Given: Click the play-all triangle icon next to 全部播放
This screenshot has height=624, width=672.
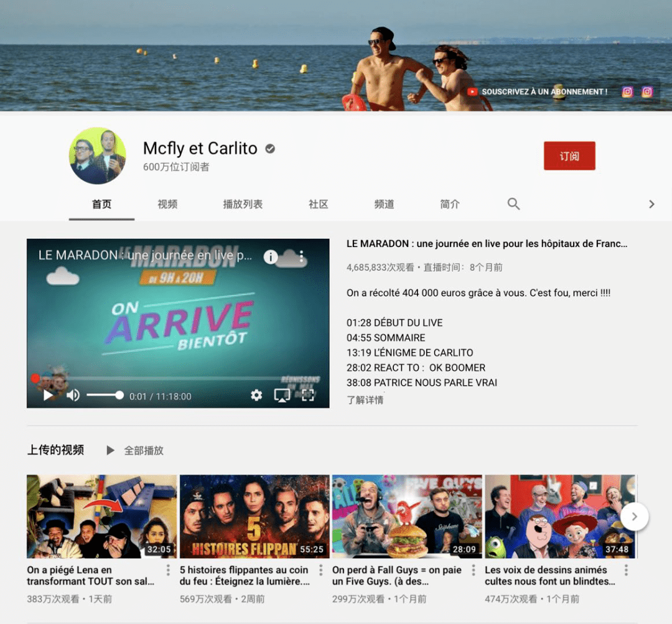Looking at the screenshot, I should [x=111, y=450].
